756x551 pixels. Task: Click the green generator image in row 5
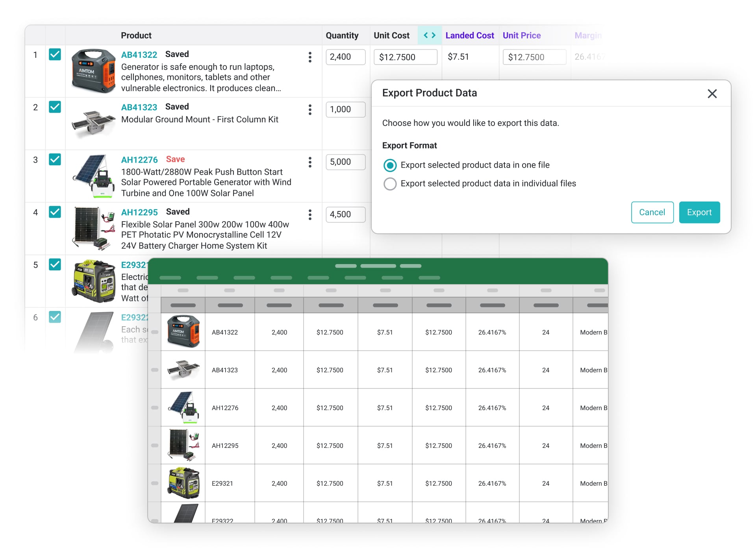point(94,281)
